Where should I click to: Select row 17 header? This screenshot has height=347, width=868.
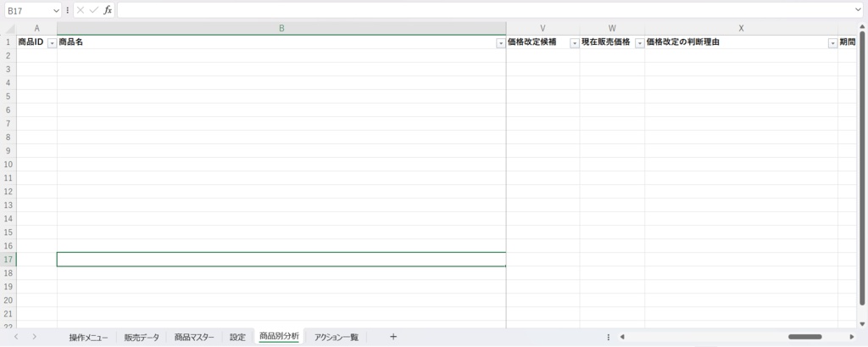pos(8,259)
